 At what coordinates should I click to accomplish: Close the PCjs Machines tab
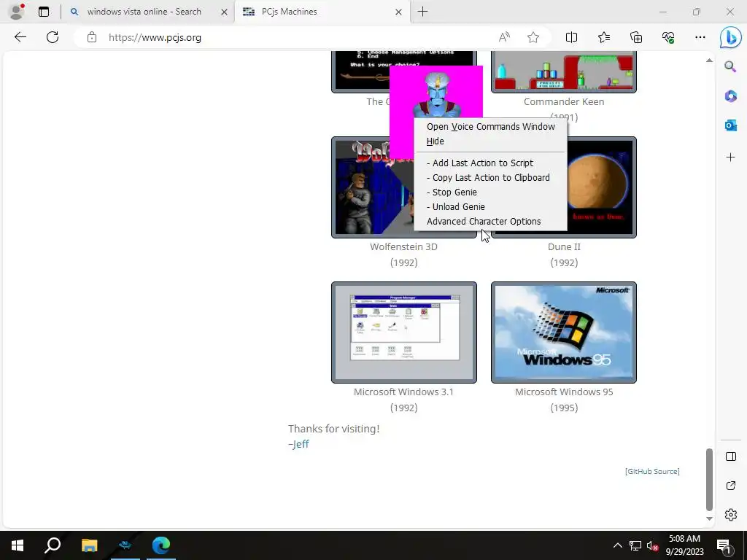click(x=398, y=12)
